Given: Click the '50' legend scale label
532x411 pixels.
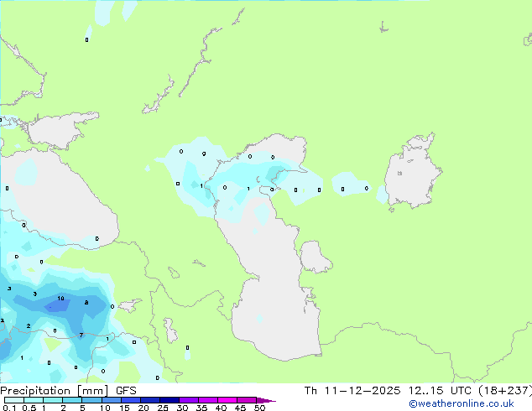Looking at the screenshot, I should point(259,408).
